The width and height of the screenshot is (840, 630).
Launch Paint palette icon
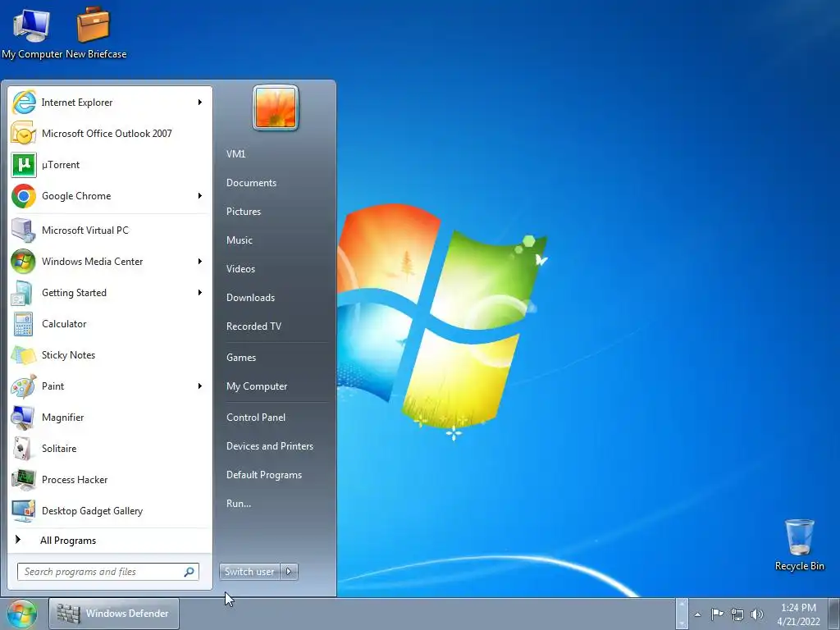[x=24, y=386]
